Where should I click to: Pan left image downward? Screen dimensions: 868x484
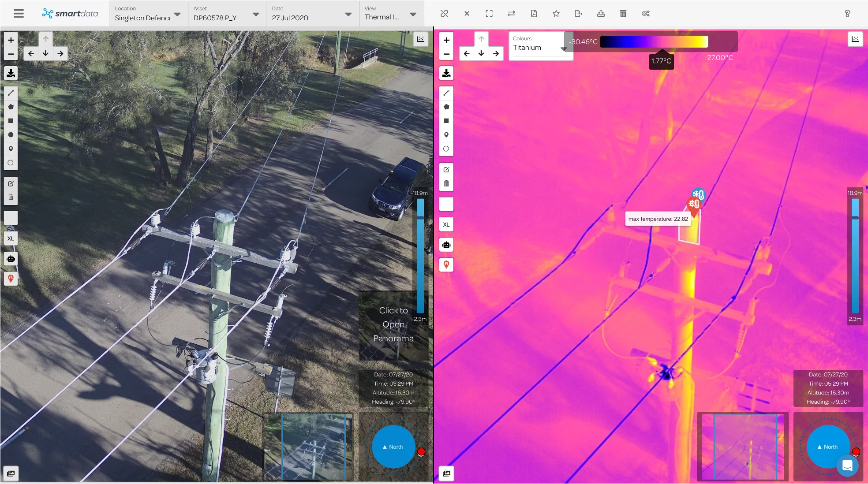coord(46,54)
